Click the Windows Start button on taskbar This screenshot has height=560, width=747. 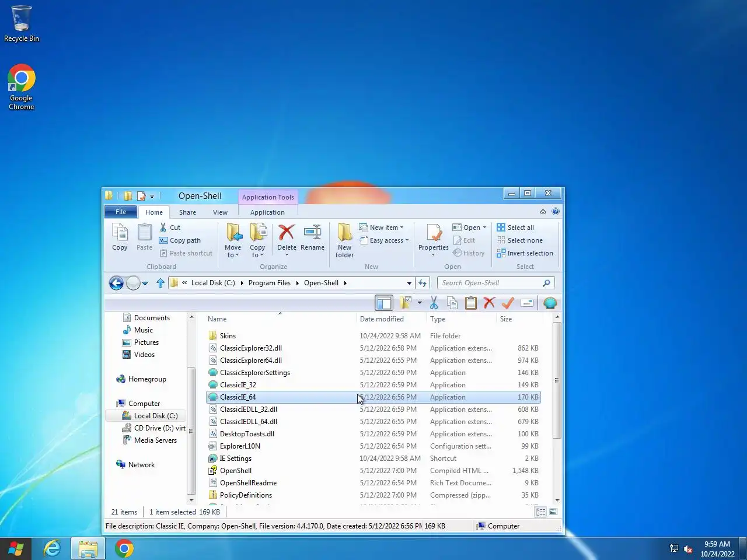coord(16,548)
